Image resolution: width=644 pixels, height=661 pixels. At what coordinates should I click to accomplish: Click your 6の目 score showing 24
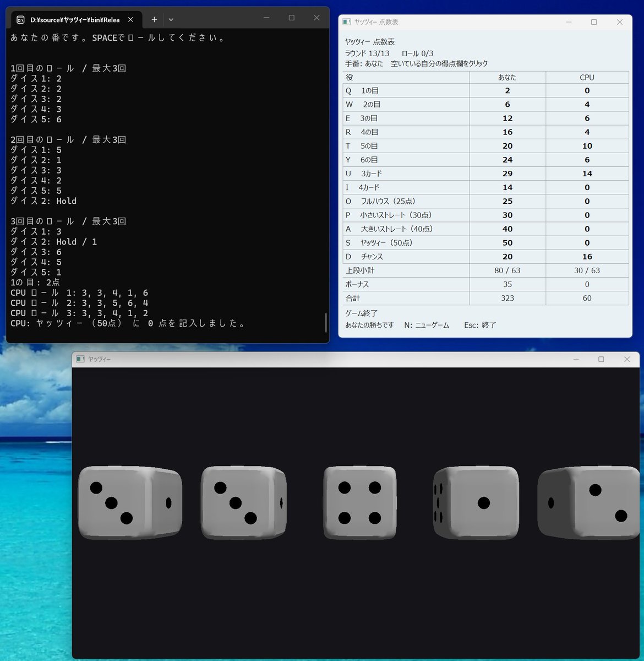[507, 160]
